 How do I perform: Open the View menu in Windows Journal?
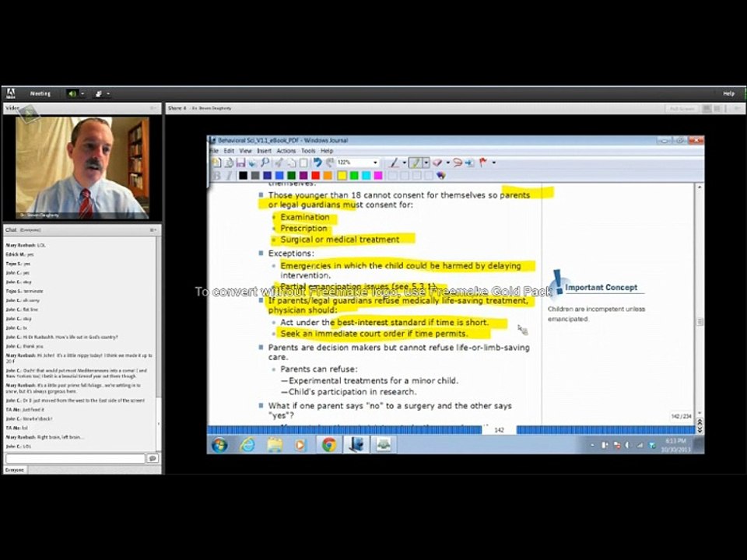(245, 150)
